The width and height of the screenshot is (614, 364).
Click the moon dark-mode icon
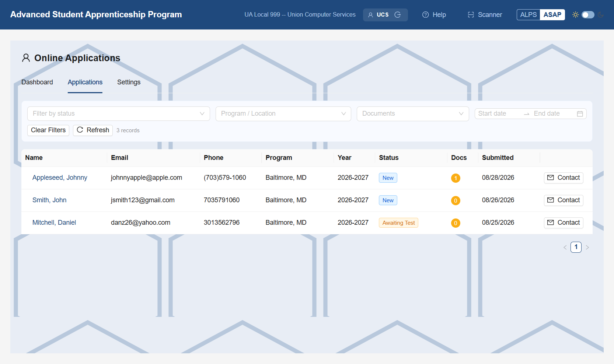click(x=601, y=15)
